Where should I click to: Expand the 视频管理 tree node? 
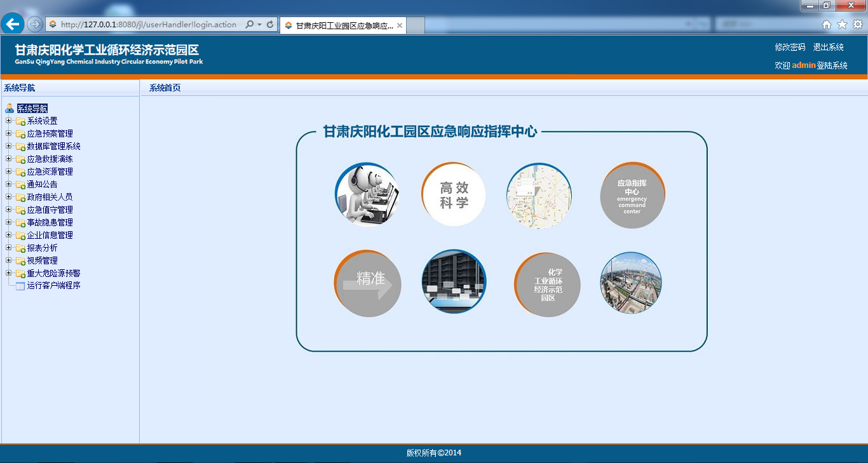click(8, 260)
